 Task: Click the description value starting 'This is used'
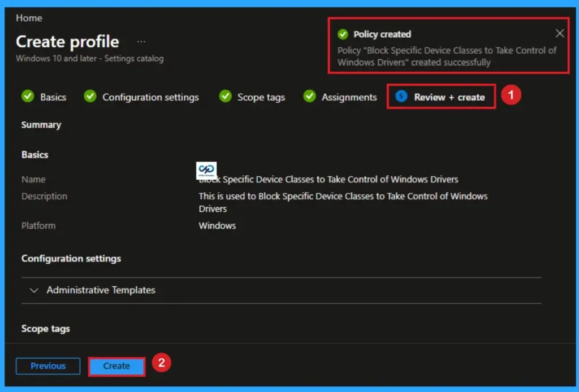343,202
